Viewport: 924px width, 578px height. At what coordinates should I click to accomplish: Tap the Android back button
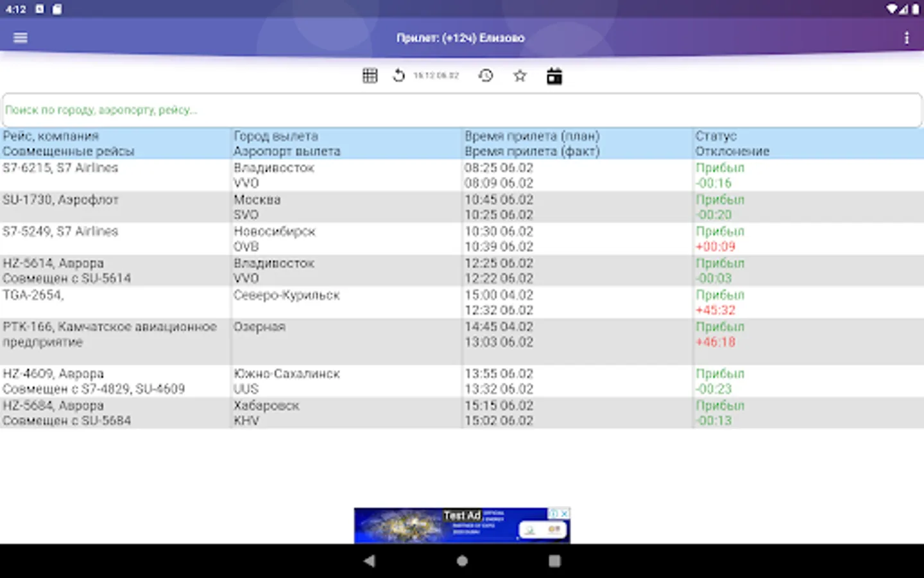369,561
